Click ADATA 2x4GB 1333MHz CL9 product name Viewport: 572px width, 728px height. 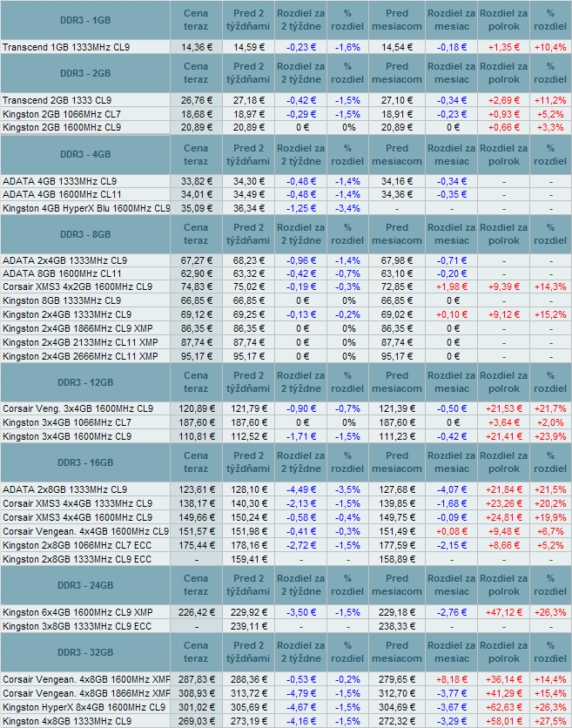point(64,260)
